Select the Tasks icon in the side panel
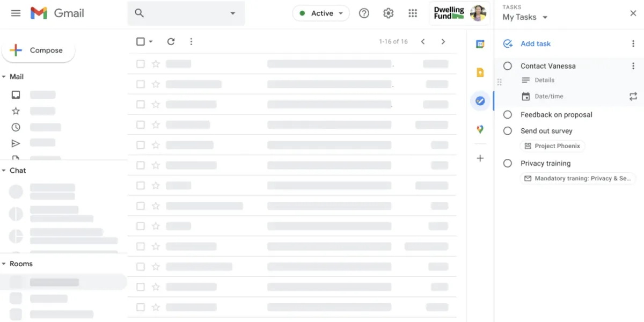 click(480, 100)
